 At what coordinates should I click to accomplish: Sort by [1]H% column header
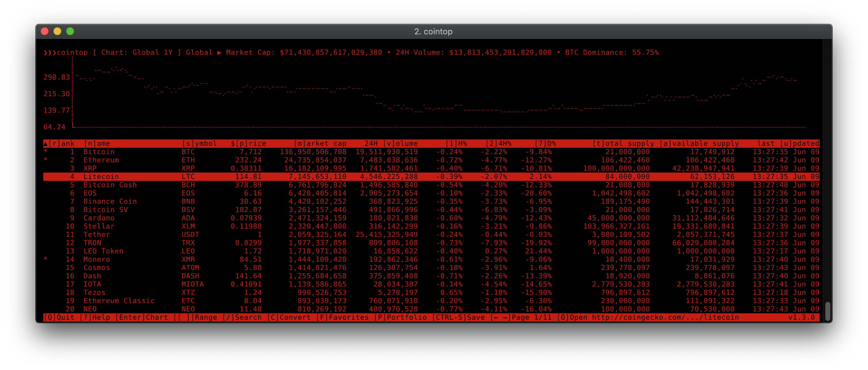[x=456, y=143]
